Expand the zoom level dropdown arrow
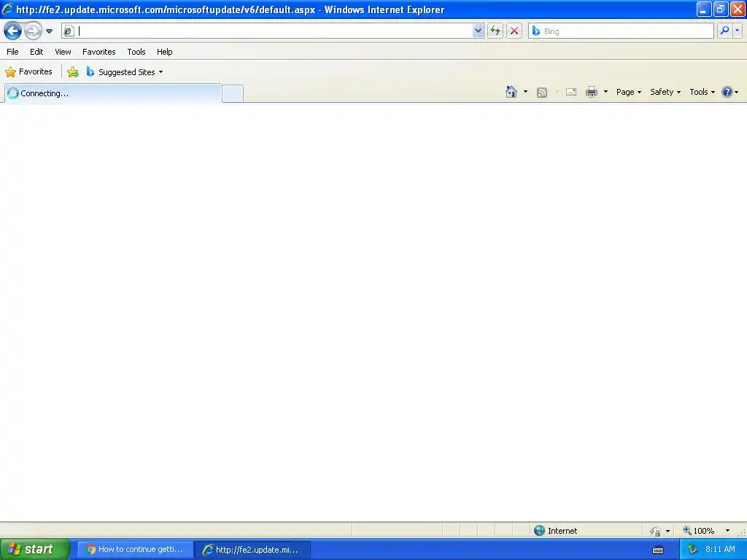 727,531
